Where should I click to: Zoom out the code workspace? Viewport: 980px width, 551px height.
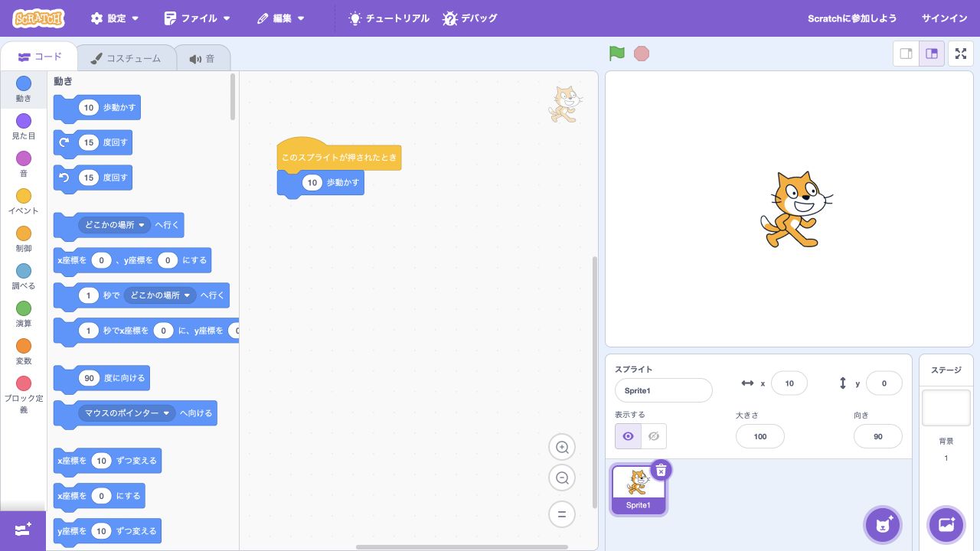click(562, 478)
